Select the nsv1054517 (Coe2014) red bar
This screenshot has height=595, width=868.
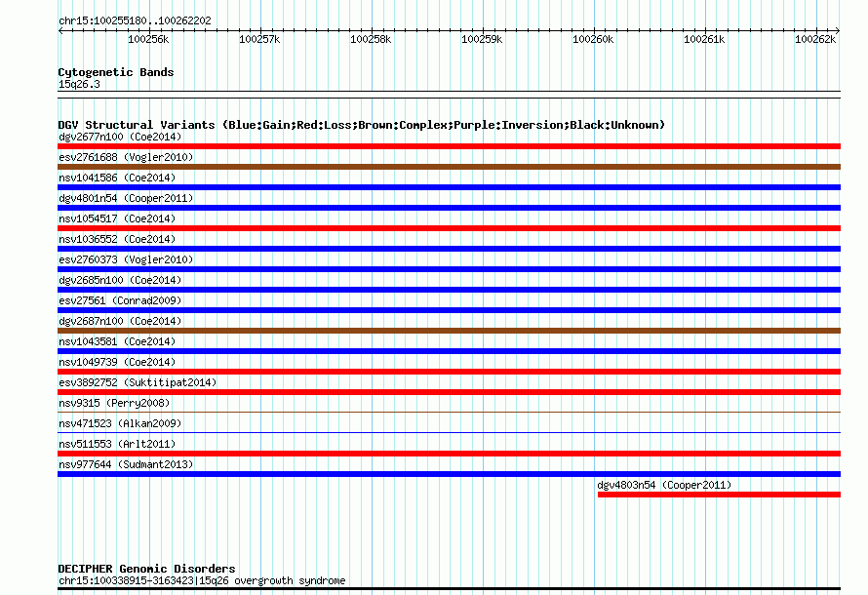449,228
